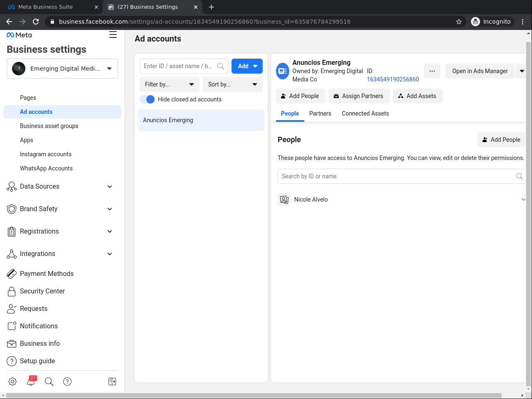
Task: Open the Filter by dropdown
Action: tap(170, 84)
